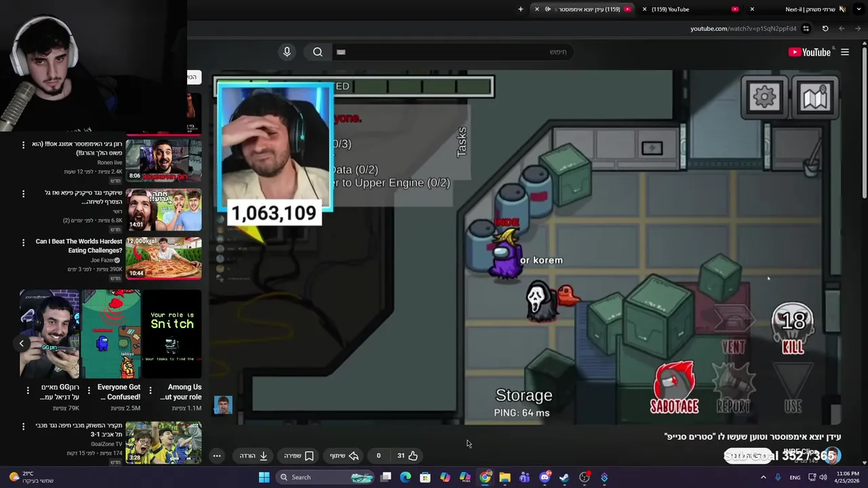Image resolution: width=868 pixels, height=488 pixels.
Task: Launch Microsoft Edge from taskbar
Action: [406, 477]
